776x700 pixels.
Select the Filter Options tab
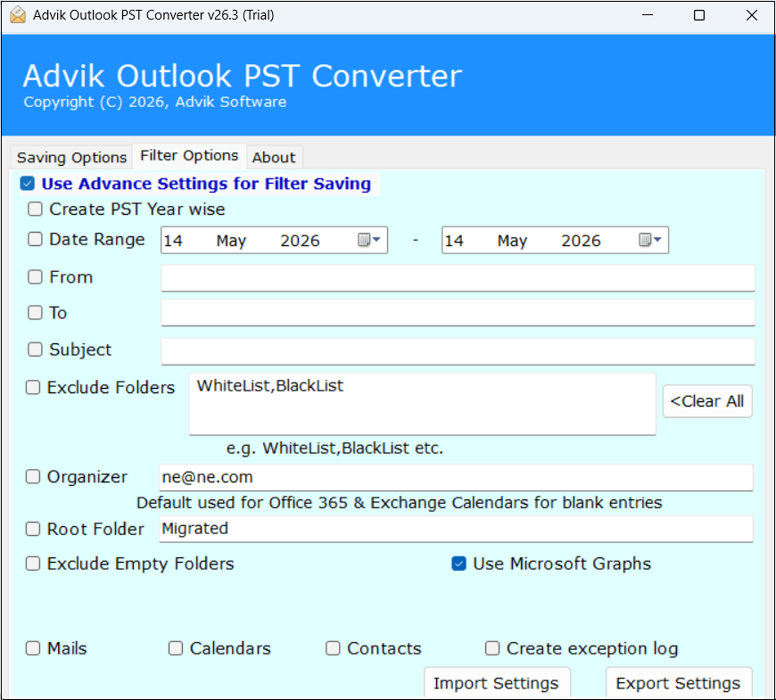(189, 156)
